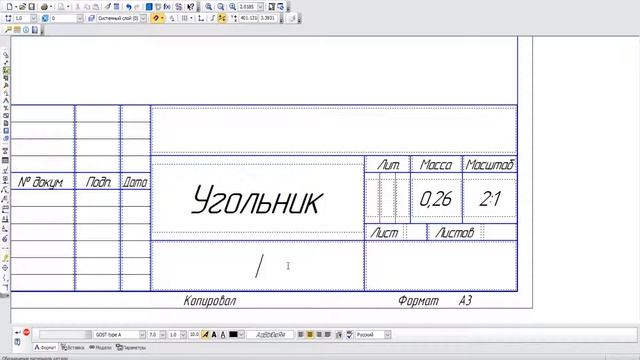
Task: Toggle underline text style
Action: pos(223,335)
